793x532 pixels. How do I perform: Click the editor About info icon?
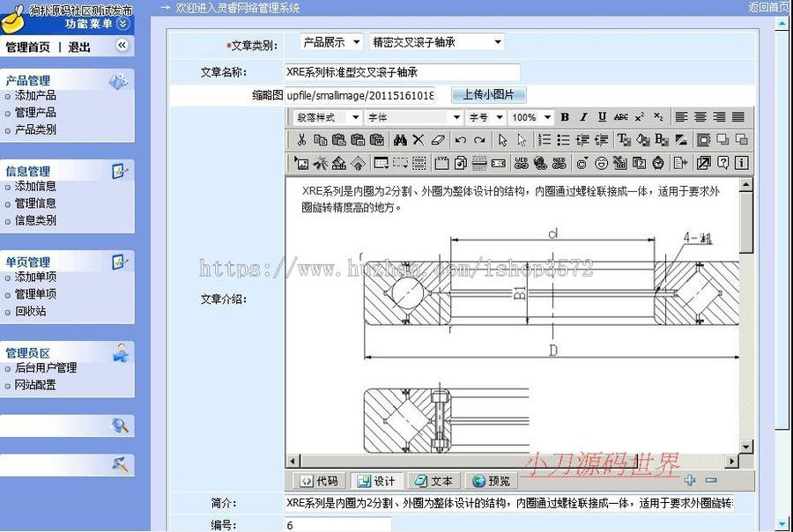coord(741,163)
